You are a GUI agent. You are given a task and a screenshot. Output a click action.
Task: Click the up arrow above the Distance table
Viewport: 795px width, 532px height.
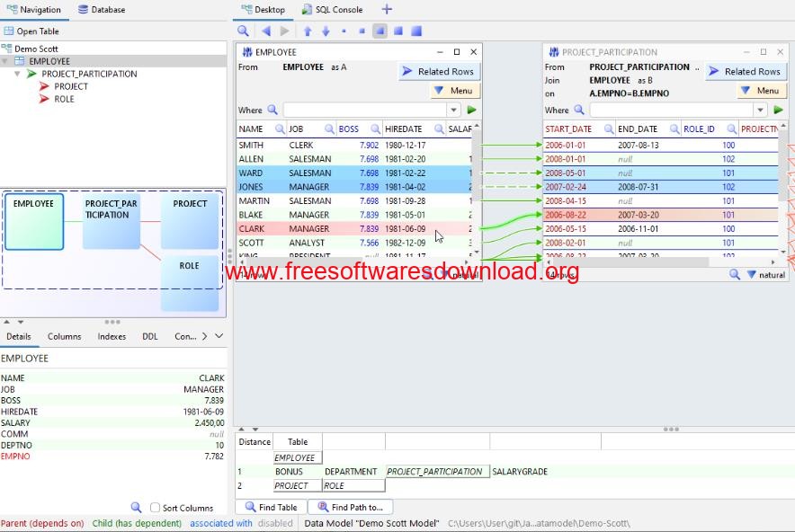[241, 430]
